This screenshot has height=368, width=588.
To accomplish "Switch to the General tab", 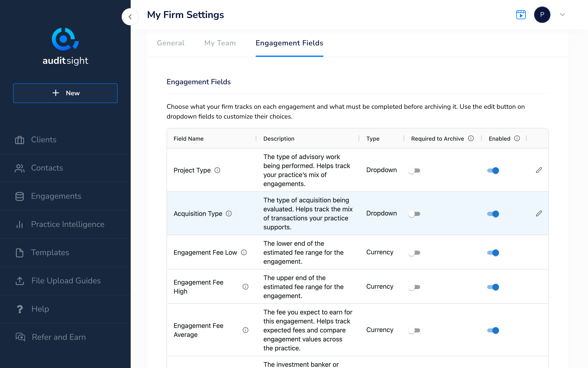I will (170, 43).
